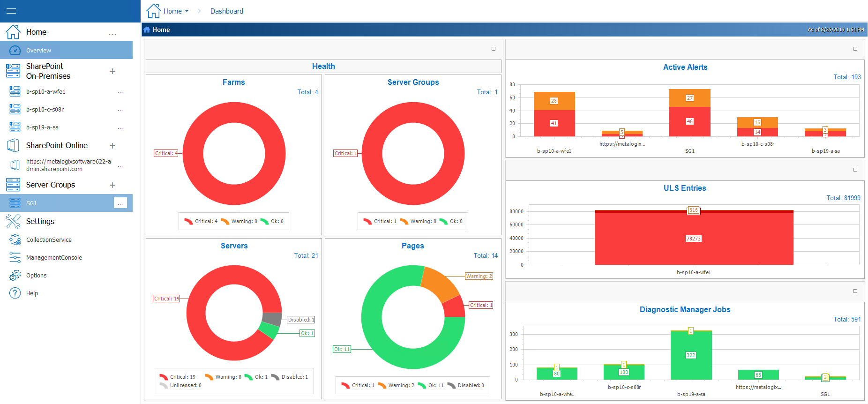Viewport: 868px width, 404px height.
Task: Click the Options gear icon
Action: pyautogui.click(x=15, y=275)
